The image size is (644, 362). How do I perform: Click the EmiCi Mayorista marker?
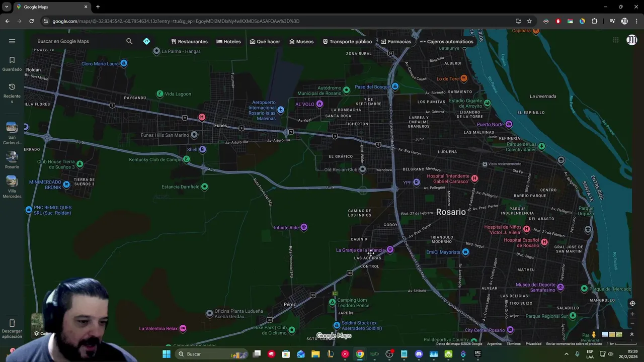click(x=465, y=252)
